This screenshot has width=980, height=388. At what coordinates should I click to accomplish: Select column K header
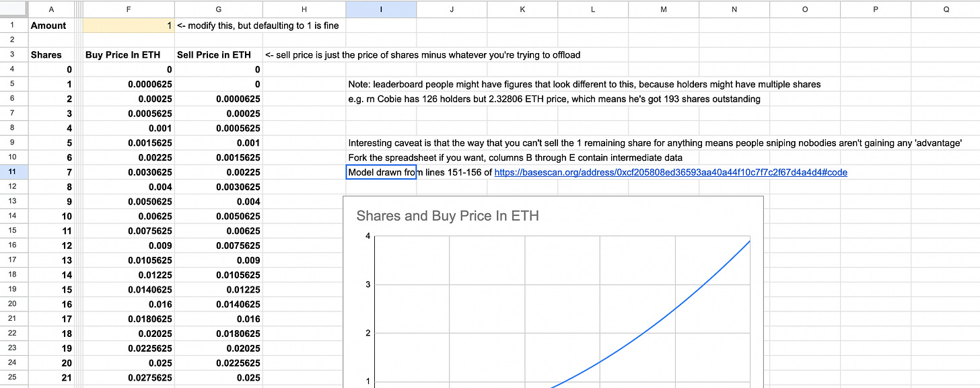[x=522, y=9]
